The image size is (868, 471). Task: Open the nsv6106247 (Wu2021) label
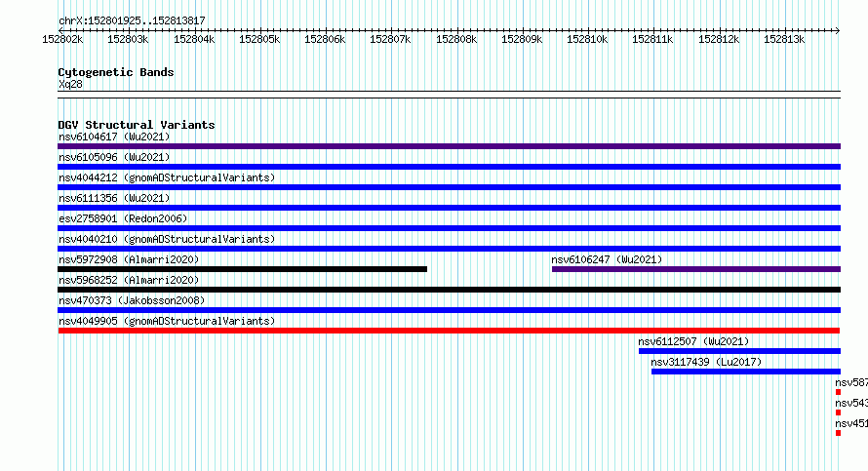coord(607,259)
